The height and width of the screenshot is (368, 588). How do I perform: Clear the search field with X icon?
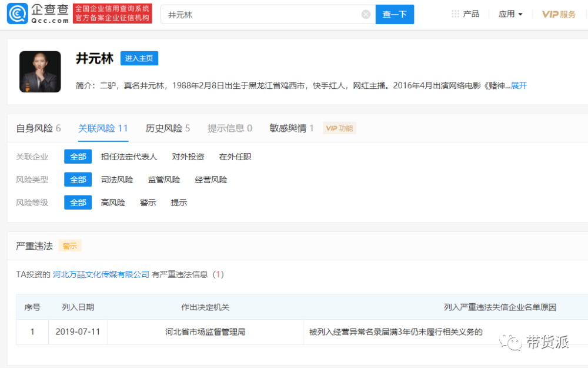pos(366,15)
